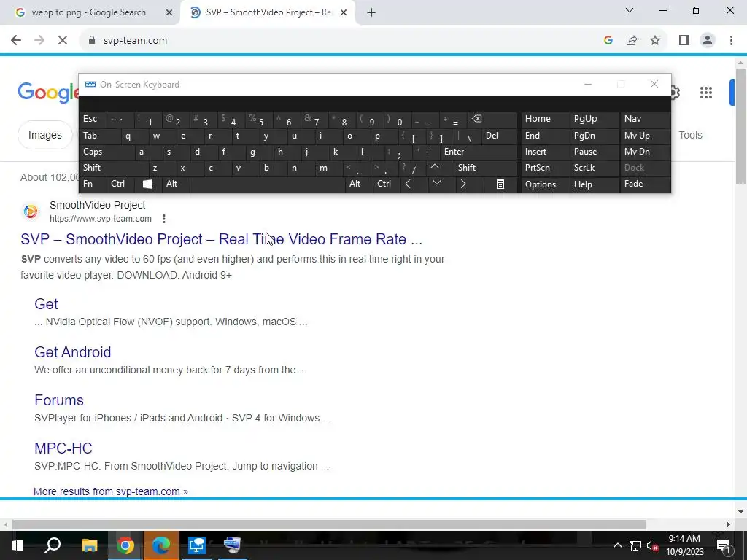Bookmark this page with the star icon
The height and width of the screenshot is (560, 747).
coord(655,41)
